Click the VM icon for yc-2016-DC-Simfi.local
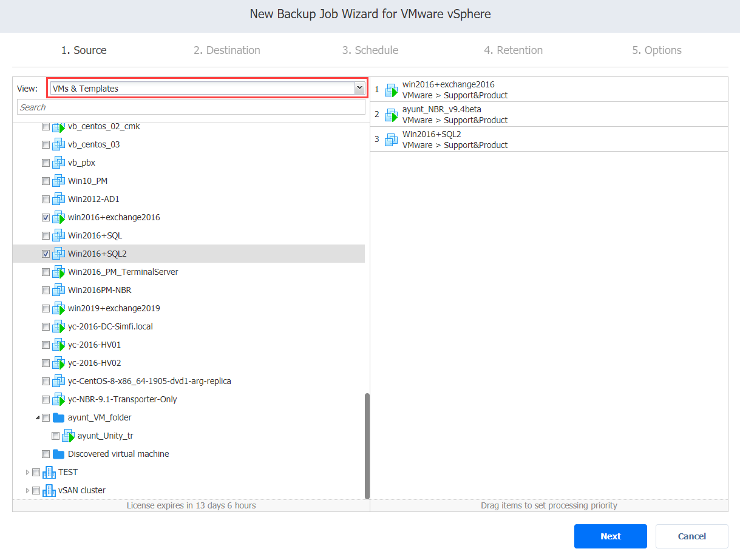740x560 pixels. 59,326
